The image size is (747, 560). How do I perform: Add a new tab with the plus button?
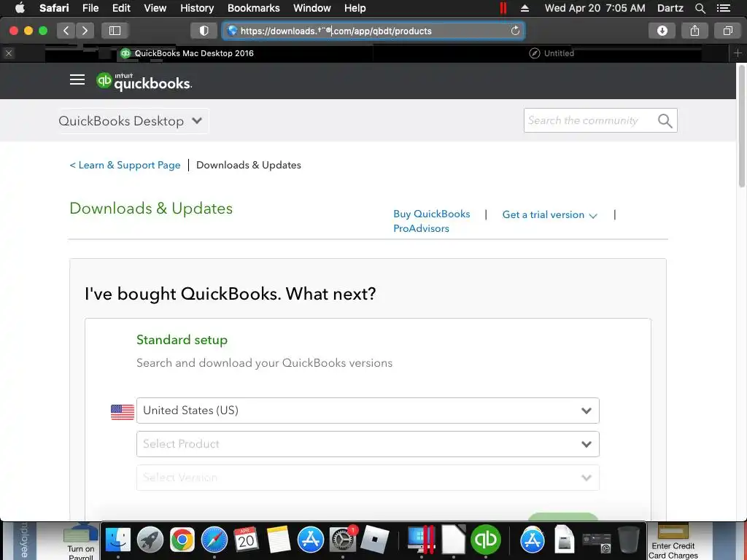(x=738, y=53)
